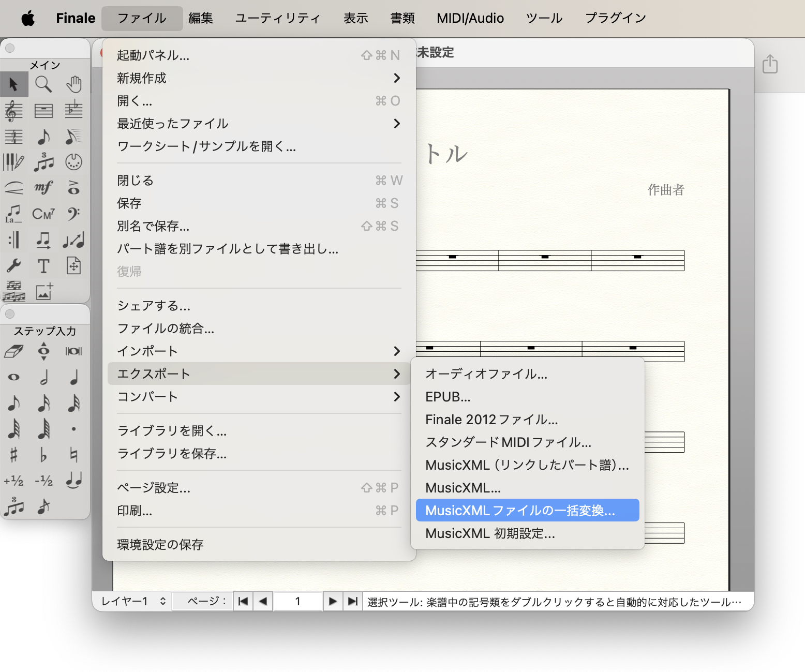The image size is (805, 672).
Task: Choose the sharp accidental icon
Action: tap(14, 455)
